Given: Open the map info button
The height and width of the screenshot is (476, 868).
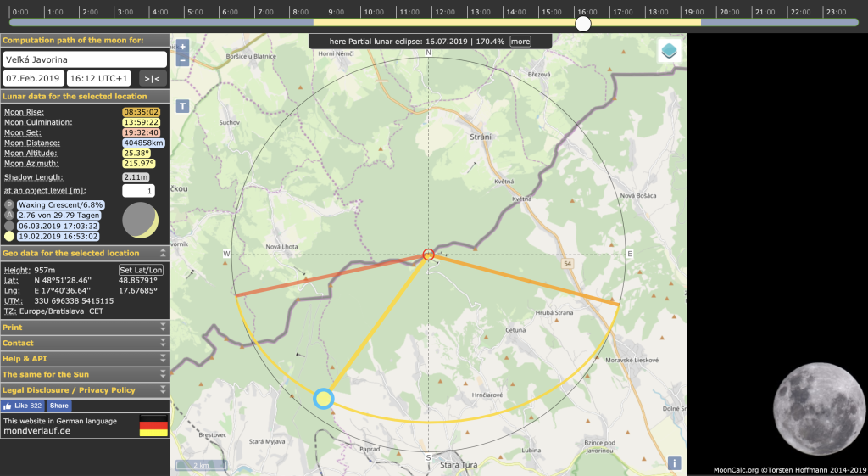Looking at the screenshot, I should tap(674, 463).
